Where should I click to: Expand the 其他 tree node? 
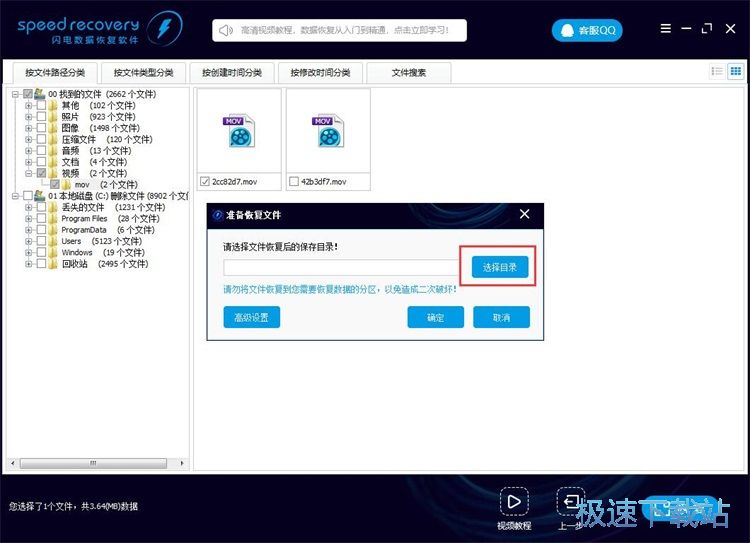click(x=29, y=105)
